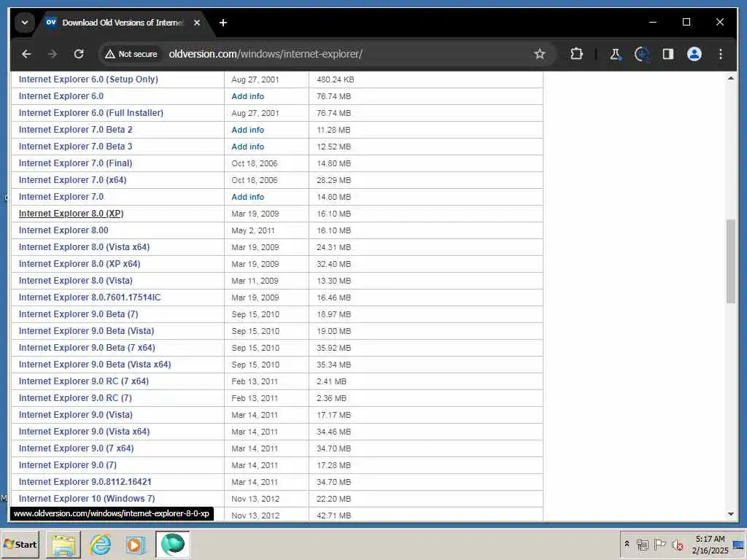Open the taskbar clock 5:17 AM
Image resolution: width=747 pixels, height=560 pixels.
[x=710, y=544]
